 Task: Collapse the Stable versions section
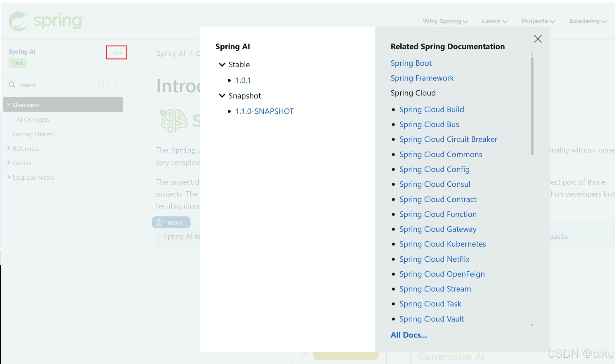coord(222,64)
